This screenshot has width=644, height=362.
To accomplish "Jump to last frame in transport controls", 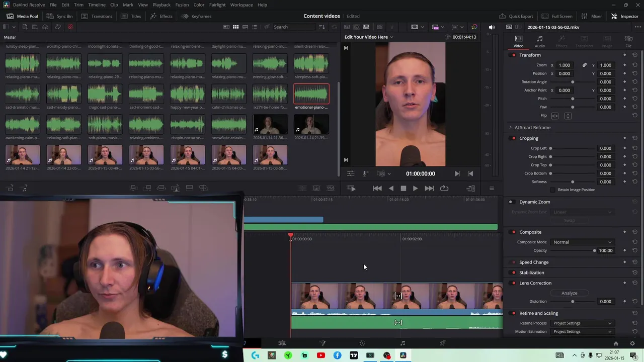I will point(429,188).
